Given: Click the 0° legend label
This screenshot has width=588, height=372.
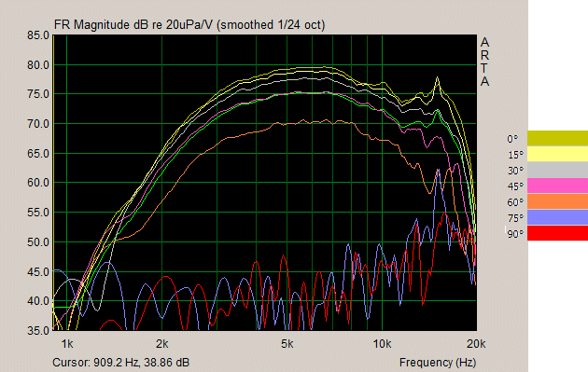Looking at the screenshot, I should coord(512,139).
